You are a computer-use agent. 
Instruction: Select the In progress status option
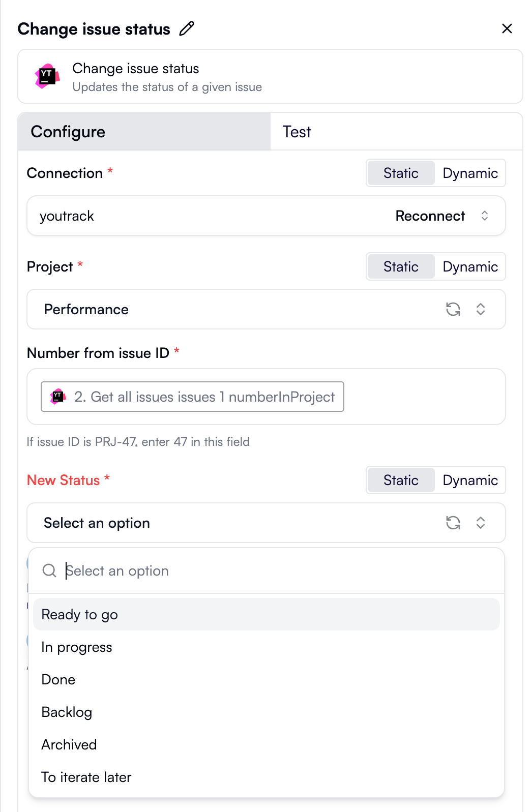[x=77, y=647]
